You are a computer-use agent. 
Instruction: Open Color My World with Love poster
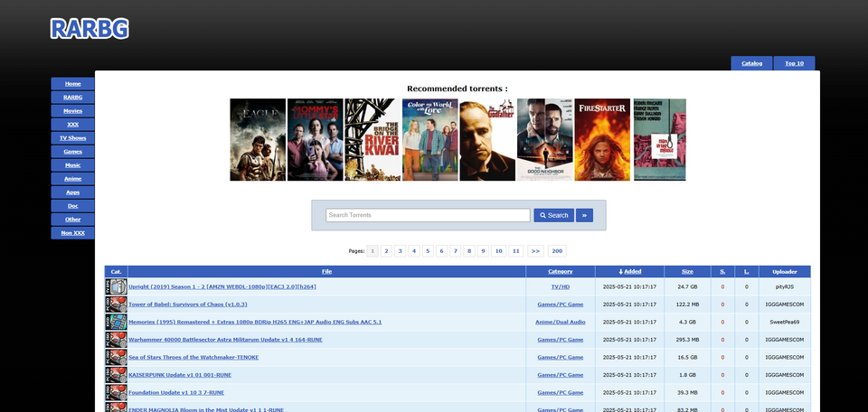coord(430,139)
